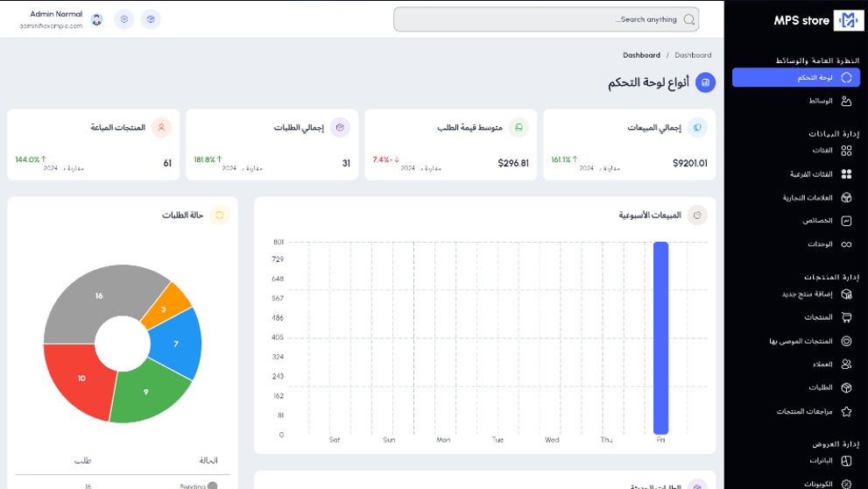Click the الوسائط media person icon
The height and width of the screenshot is (489, 868).
[846, 101]
